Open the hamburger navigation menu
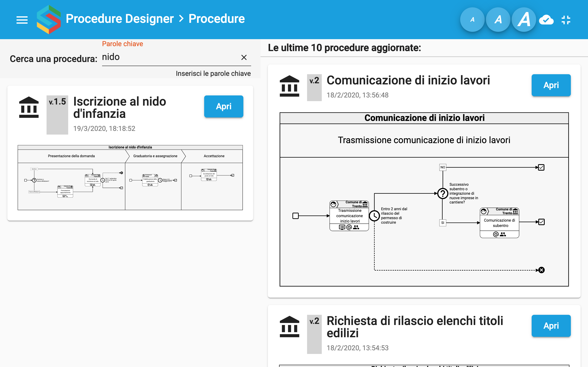Screen dimensions: 588x367 22,20
